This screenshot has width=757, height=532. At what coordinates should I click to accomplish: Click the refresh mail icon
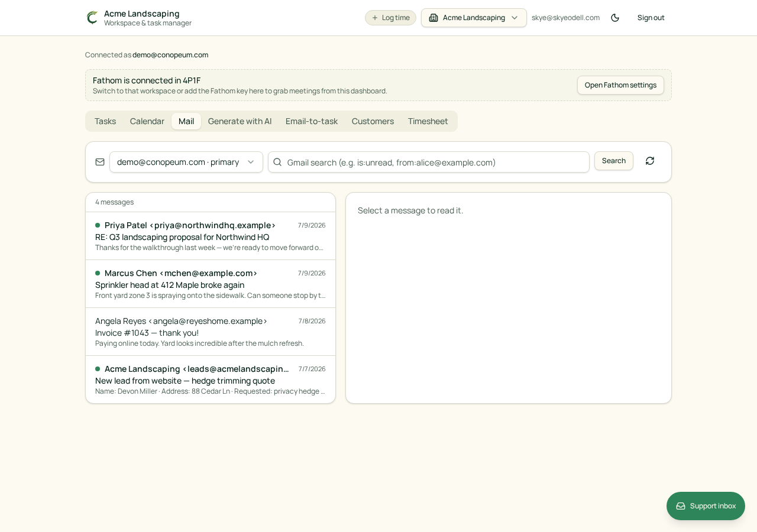tap(650, 161)
